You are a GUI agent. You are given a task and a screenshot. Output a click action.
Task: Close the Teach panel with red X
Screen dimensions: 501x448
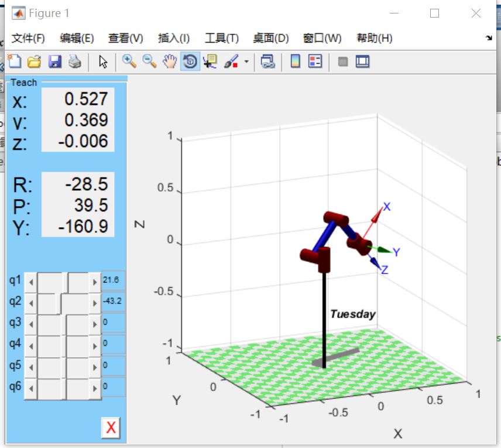[111, 428]
